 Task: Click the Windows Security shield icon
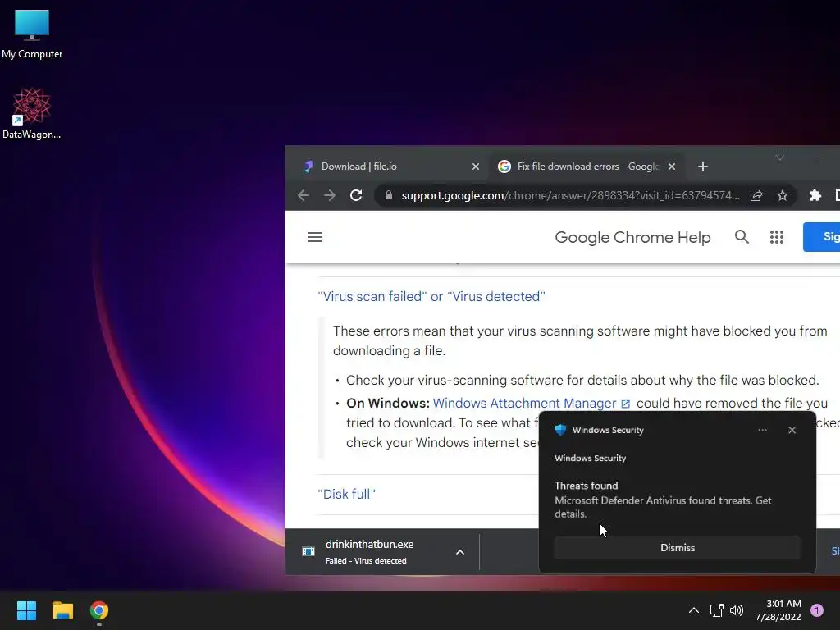tap(560, 430)
